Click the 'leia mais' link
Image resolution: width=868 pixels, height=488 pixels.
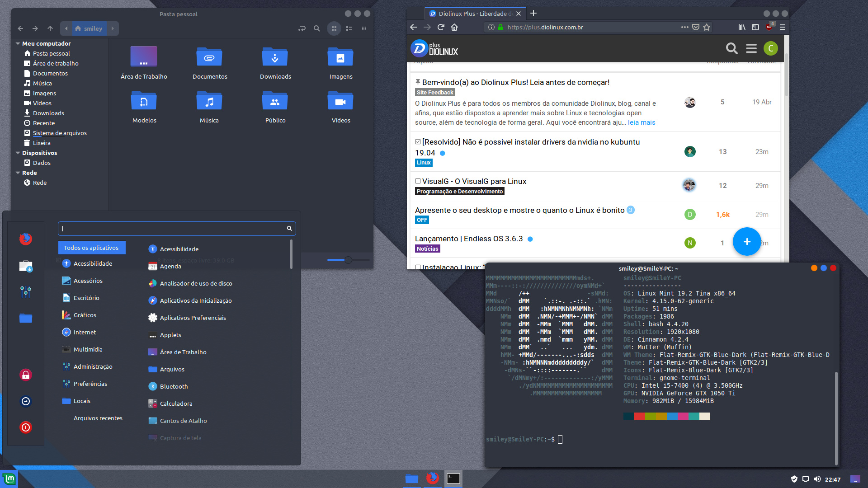[x=641, y=122]
